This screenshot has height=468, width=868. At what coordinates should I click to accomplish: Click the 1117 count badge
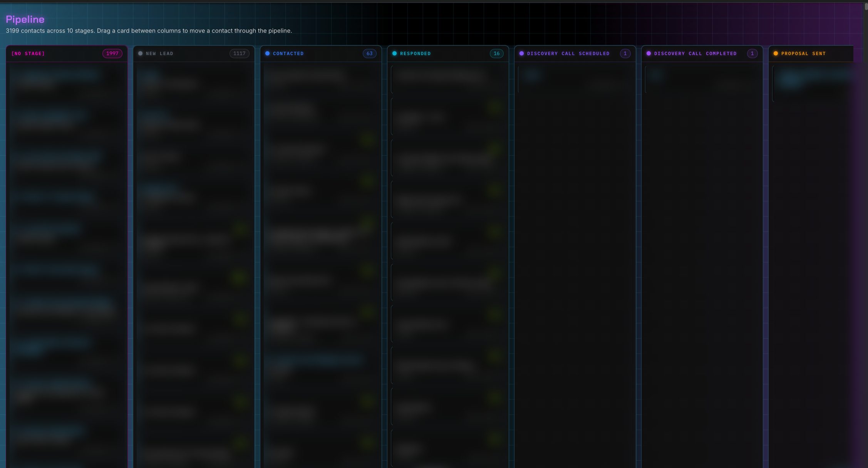point(240,54)
